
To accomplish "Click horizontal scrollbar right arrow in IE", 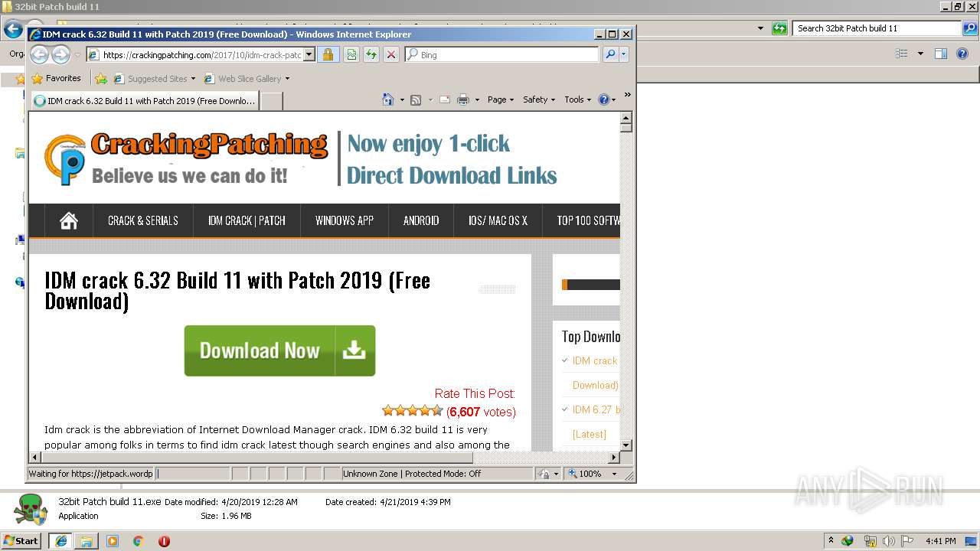I will point(613,457).
